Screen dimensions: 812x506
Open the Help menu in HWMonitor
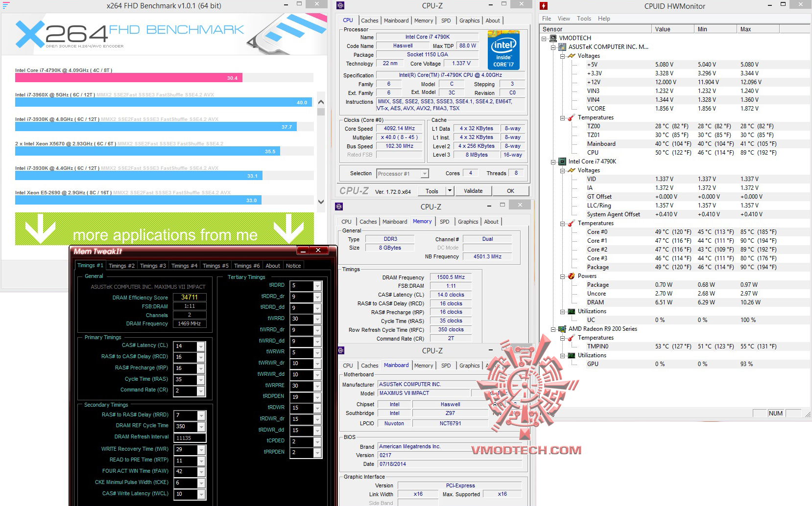pyautogui.click(x=604, y=19)
